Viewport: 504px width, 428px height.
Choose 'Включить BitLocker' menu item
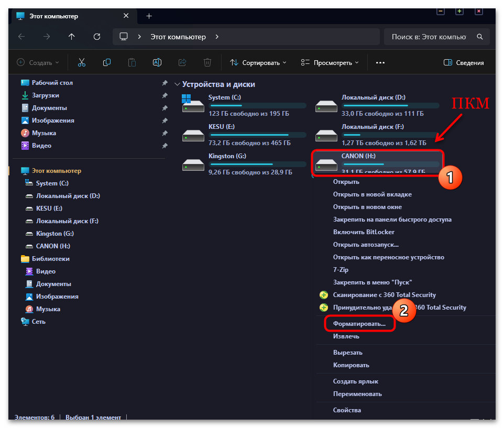(364, 232)
